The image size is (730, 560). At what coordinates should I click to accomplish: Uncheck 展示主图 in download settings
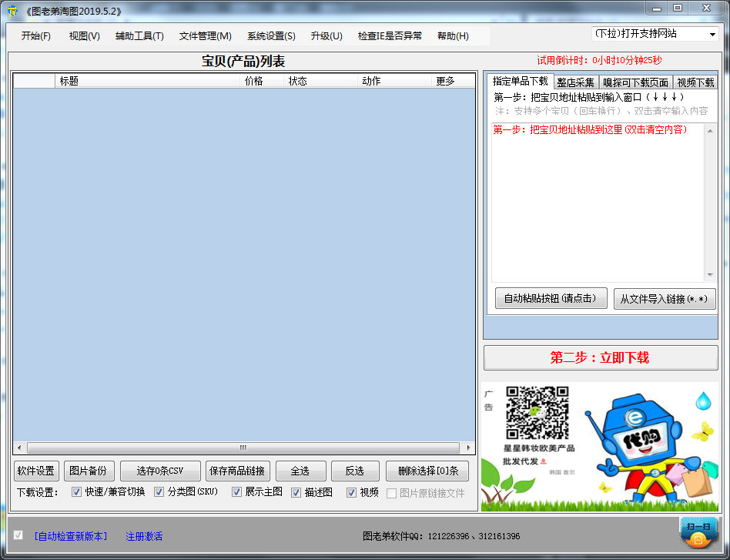point(236,492)
